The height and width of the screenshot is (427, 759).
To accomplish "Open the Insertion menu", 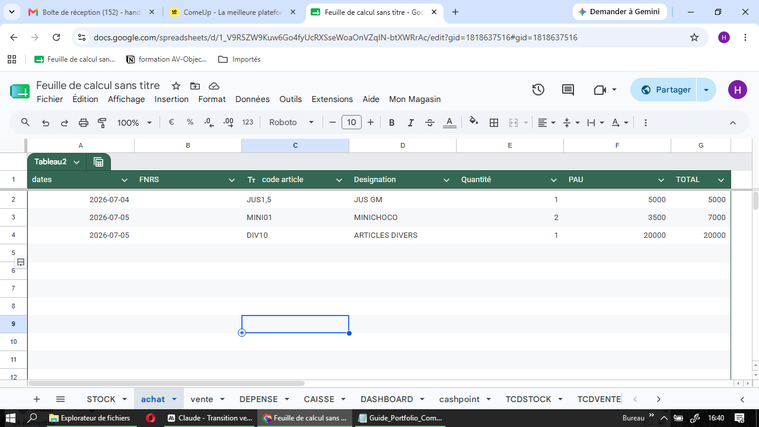I will pos(171,99).
